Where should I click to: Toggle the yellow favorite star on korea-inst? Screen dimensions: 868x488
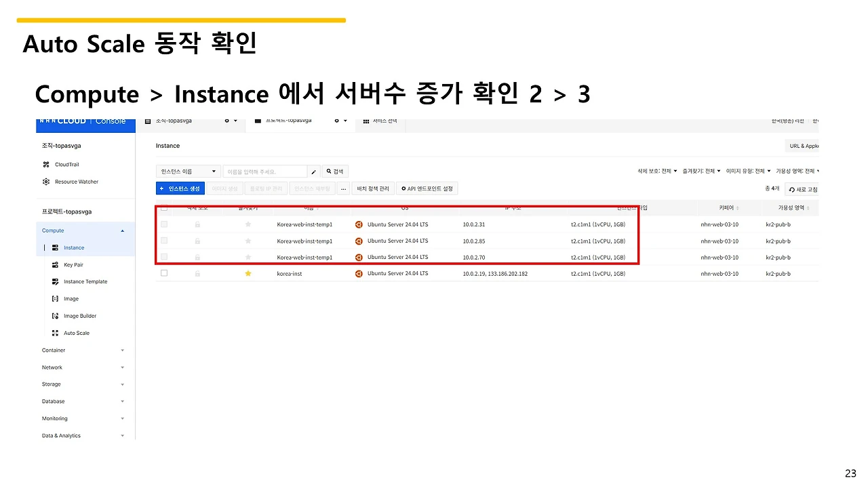[248, 273]
